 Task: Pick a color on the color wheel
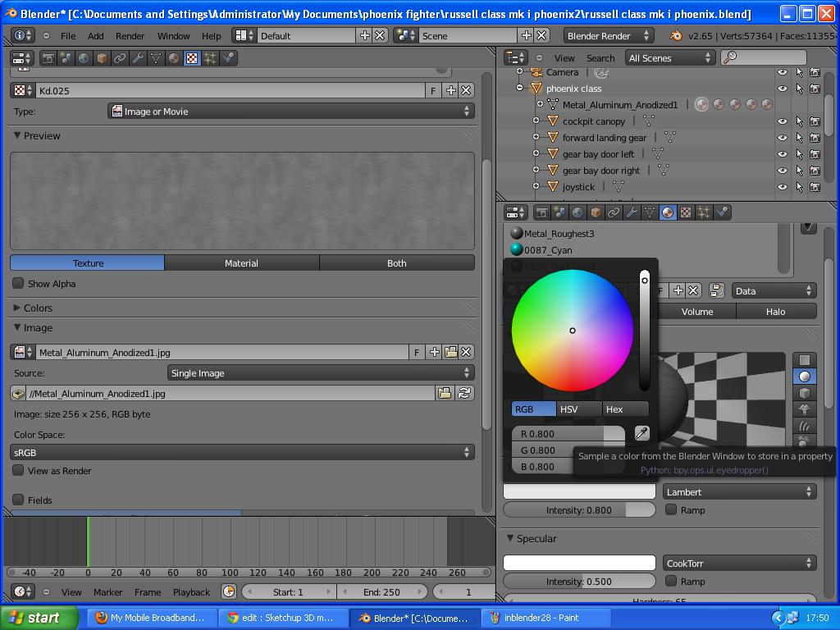tap(572, 331)
